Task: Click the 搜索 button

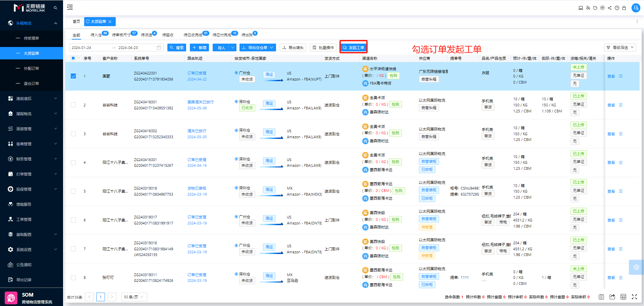Action: pyautogui.click(x=177, y=48)
